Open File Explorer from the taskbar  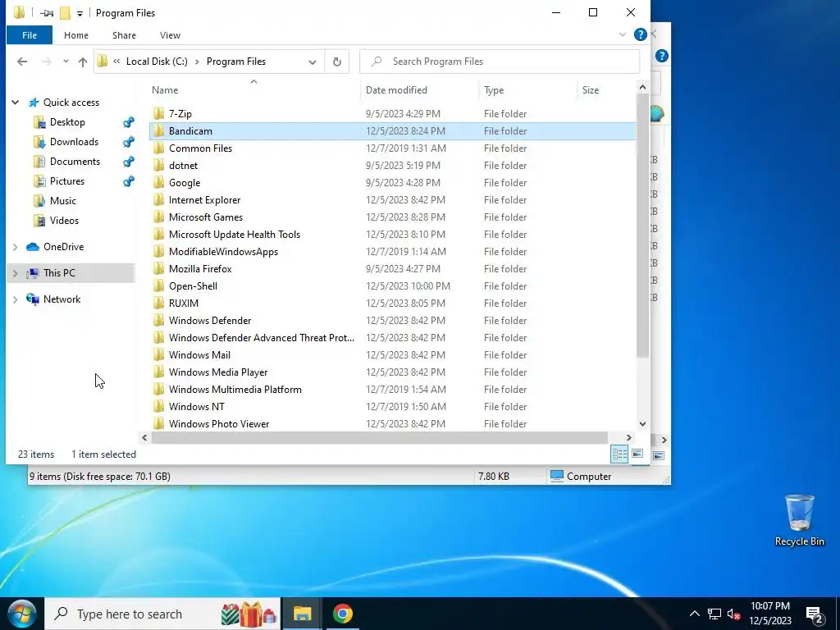pyautogui.click(x=302, y=614)
